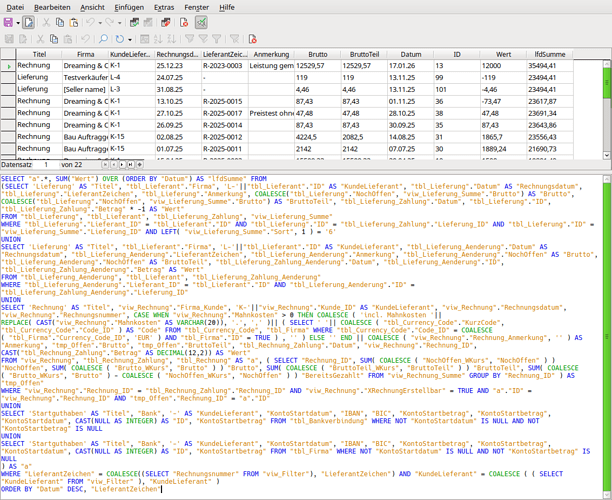Select the lfdSumme column header

point(550,54)
